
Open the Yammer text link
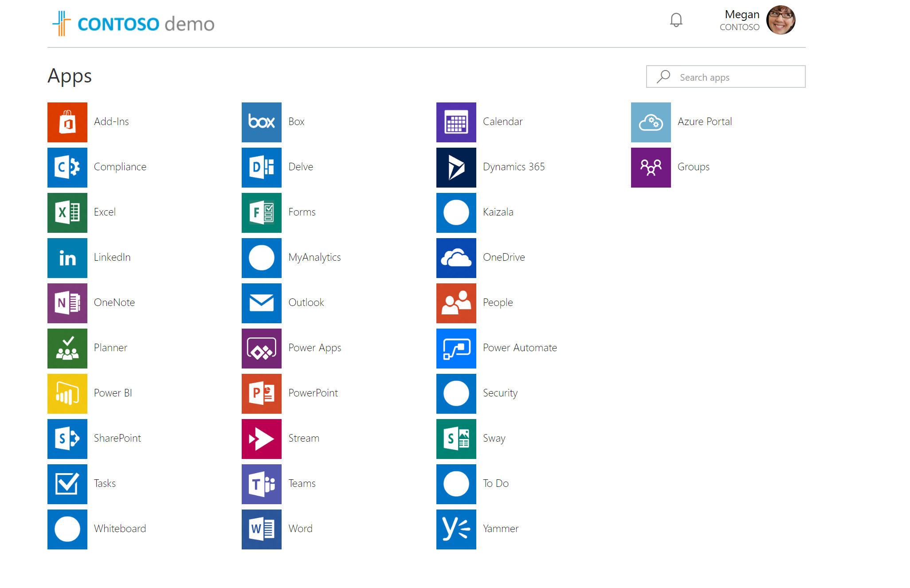click(x=501, y=529)
